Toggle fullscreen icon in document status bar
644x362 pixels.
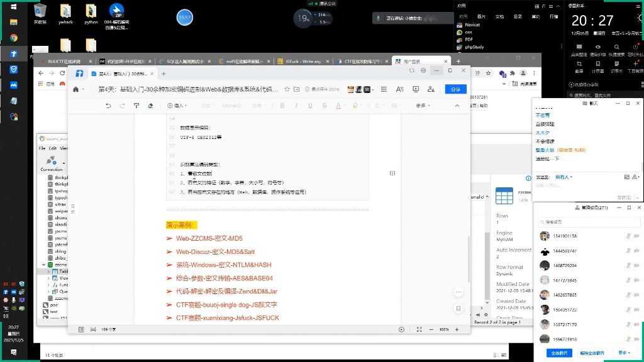coord(419,329)
